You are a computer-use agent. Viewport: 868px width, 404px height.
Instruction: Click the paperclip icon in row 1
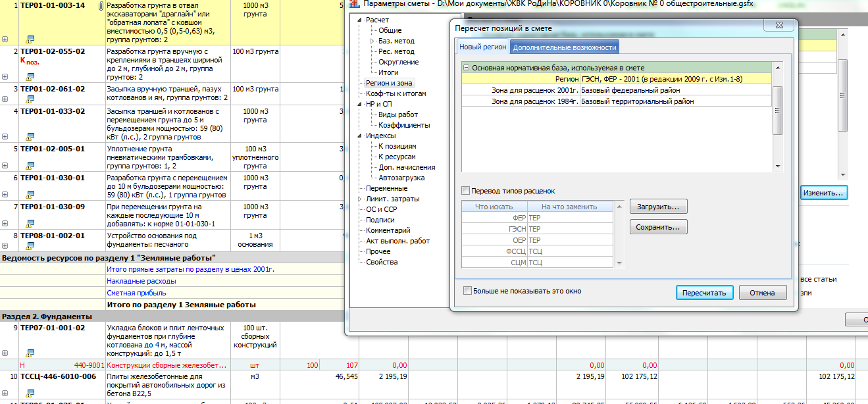coord(100,5)
